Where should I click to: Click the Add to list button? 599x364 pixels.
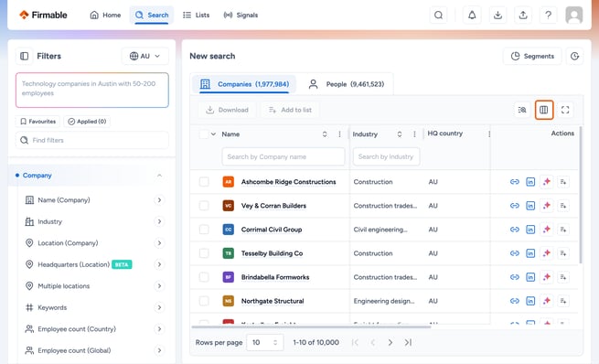pyautogui.click(x=290, y=110)
